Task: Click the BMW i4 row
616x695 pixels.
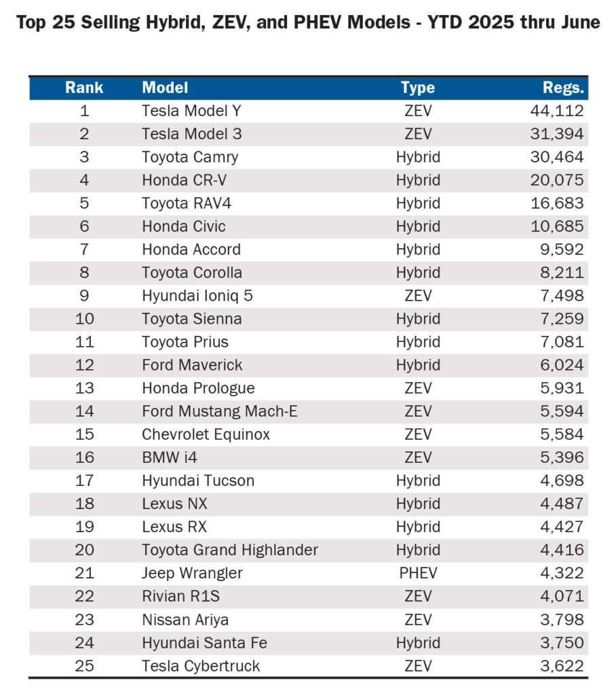Action: (x=309, y=457)
